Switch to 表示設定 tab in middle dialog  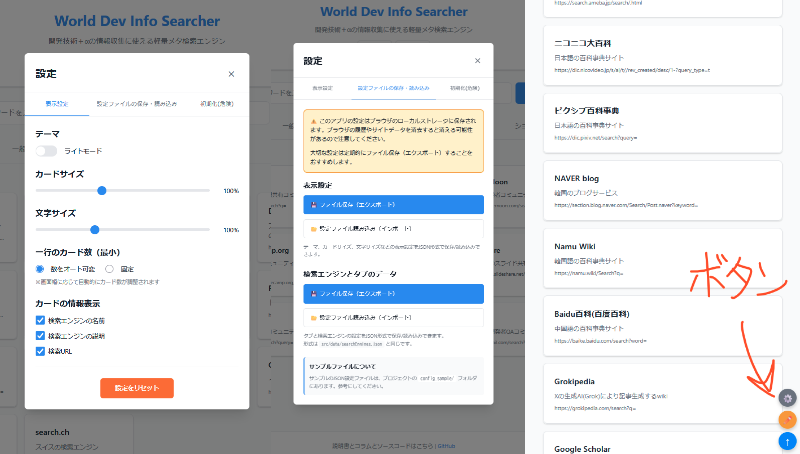pyautogui.click(x=322, y=88)
